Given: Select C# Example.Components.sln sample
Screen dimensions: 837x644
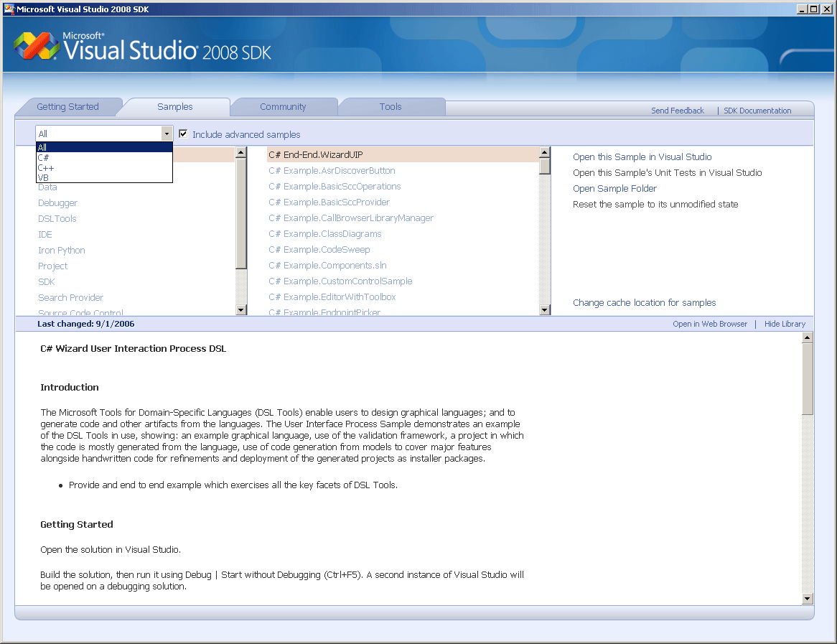Looking at the screenshot, I should [328, 266].
